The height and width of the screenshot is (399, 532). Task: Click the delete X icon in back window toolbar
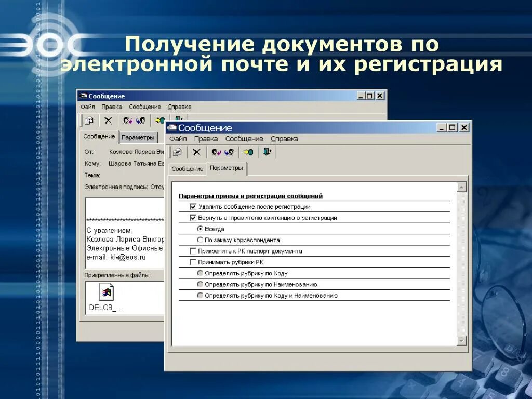pyautogui.click(x=108, y=121)
